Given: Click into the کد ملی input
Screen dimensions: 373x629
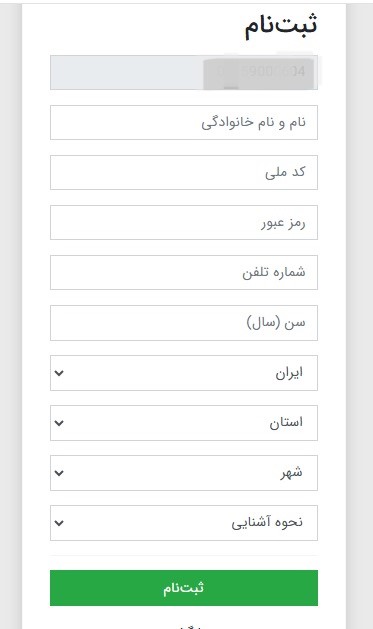Looking at the screenshot, I should coord(184,172).
